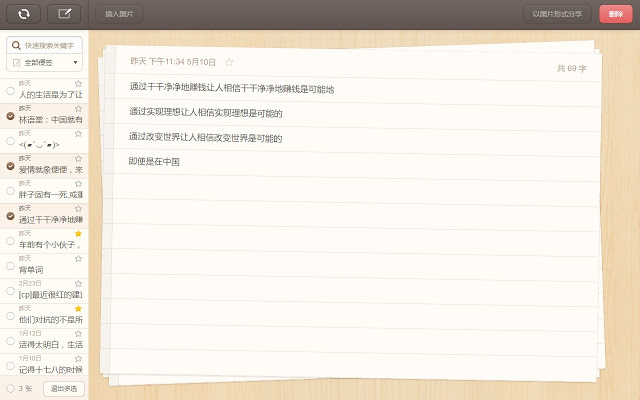Star the note [cp]最近很红的建

tap(78, 284)
